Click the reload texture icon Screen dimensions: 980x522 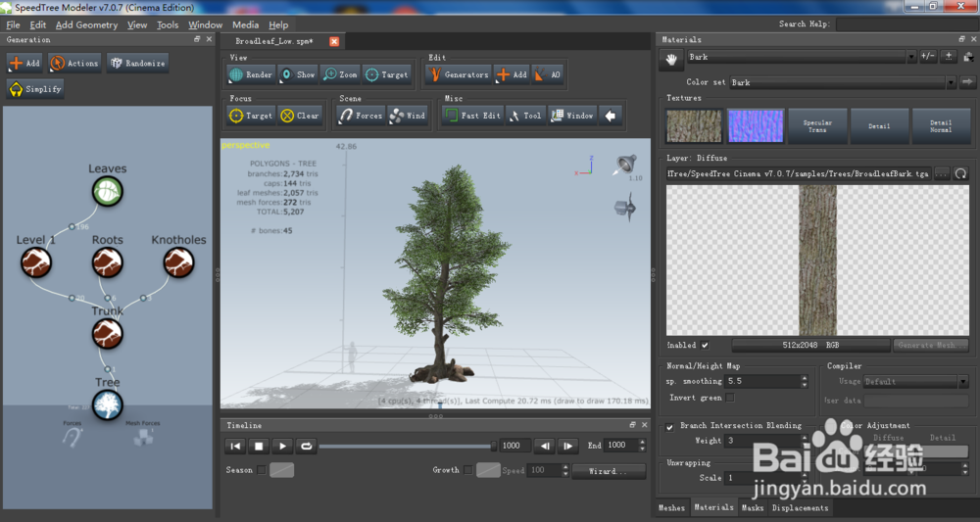960,173
